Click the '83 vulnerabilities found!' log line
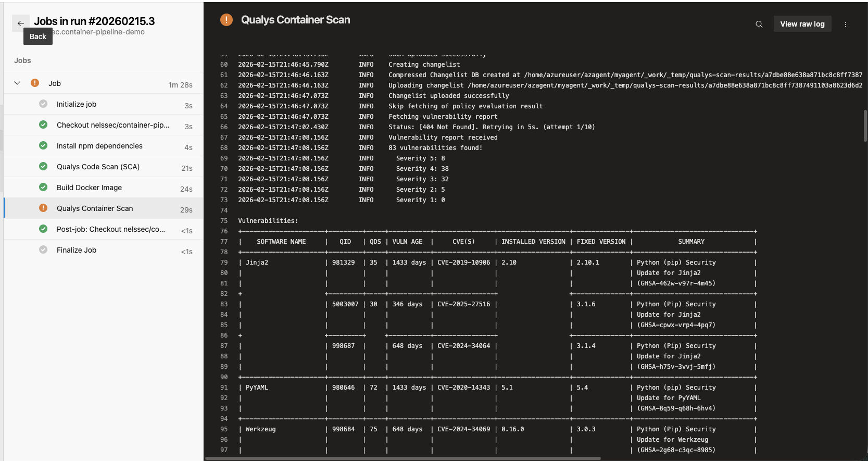 pos(435,148)
